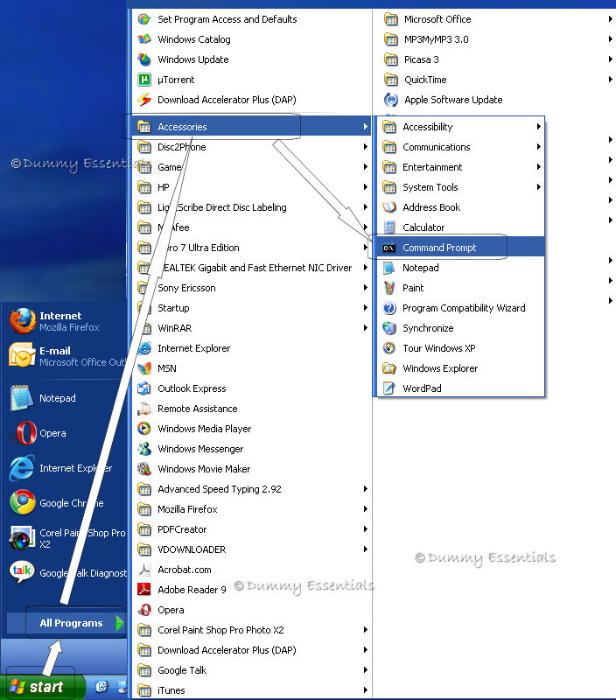This screenshot has width=616, height=700.
Task: Click All Programs button
Action: point(67,623)
